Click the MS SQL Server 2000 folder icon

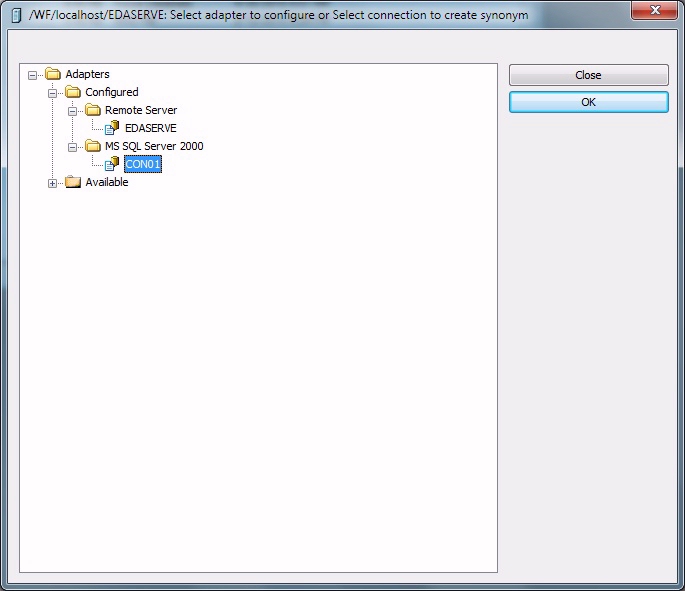pyautogui.click(x=93, y=145)
